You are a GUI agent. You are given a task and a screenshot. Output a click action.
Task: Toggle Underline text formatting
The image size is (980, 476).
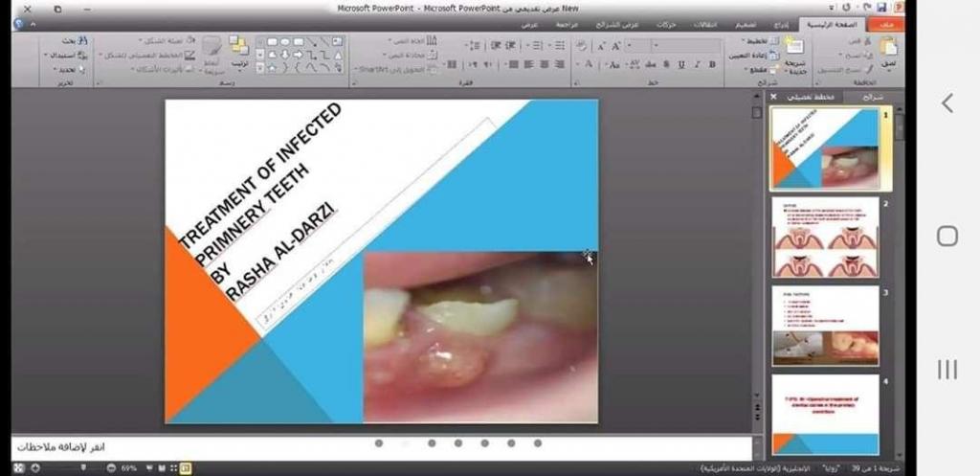pos(680,64)
